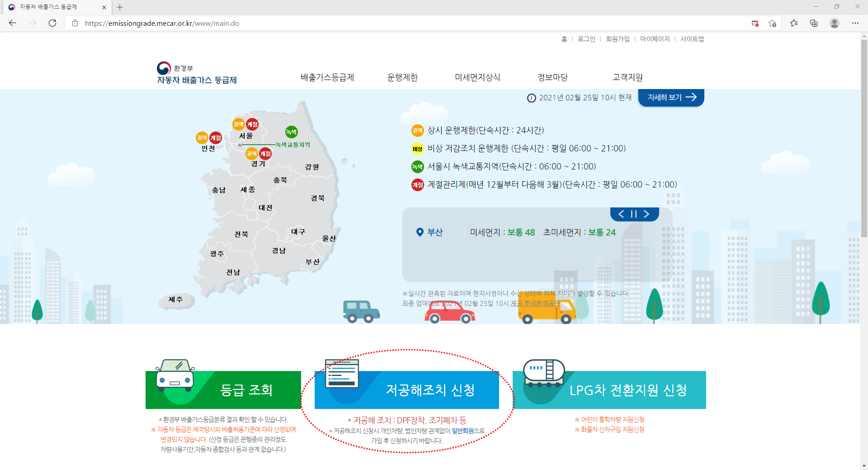Select 충남 on the map
Screen dimensions: 868x470
[219, 190]
